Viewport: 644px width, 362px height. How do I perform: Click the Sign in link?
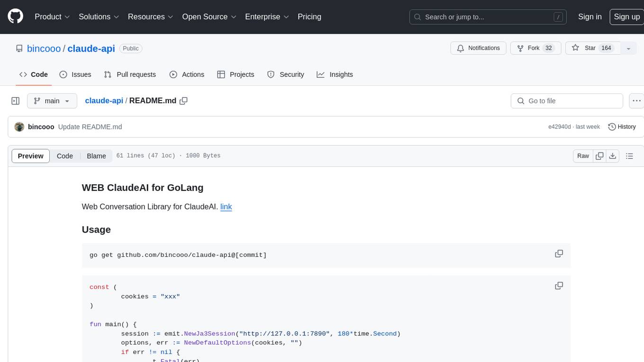[x=590, y=17]
